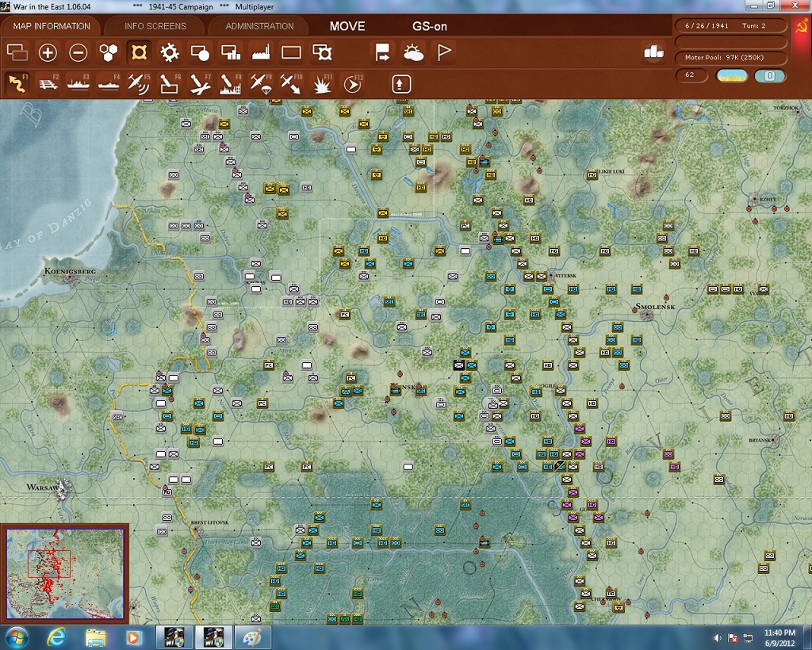Open the Windows Start button

pos(16,637)
